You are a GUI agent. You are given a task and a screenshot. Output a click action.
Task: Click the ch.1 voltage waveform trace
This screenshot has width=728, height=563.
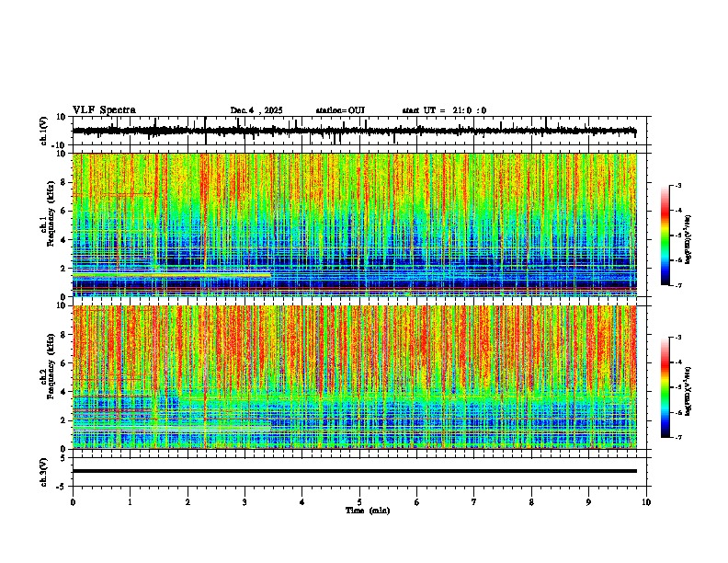click(x=354, y=131)
